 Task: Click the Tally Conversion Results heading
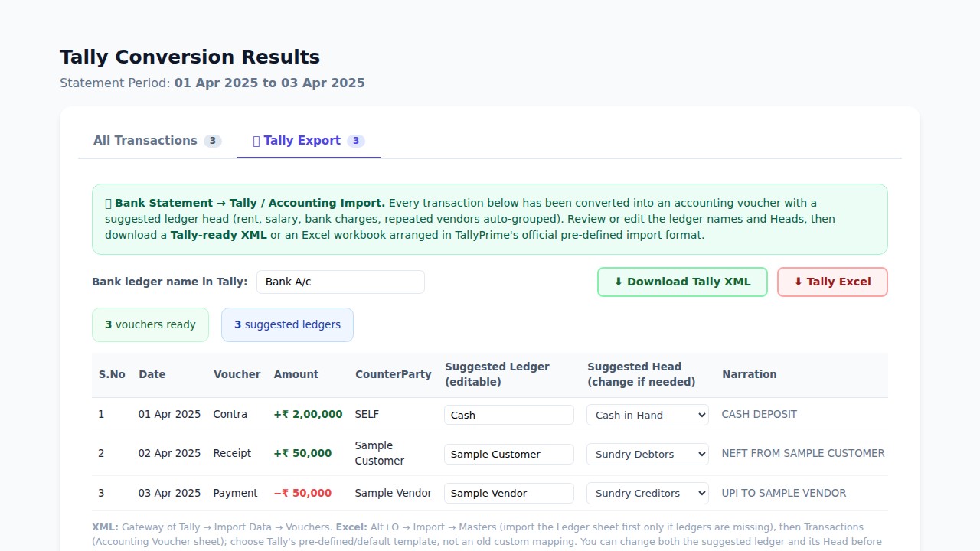coord(190,57)
